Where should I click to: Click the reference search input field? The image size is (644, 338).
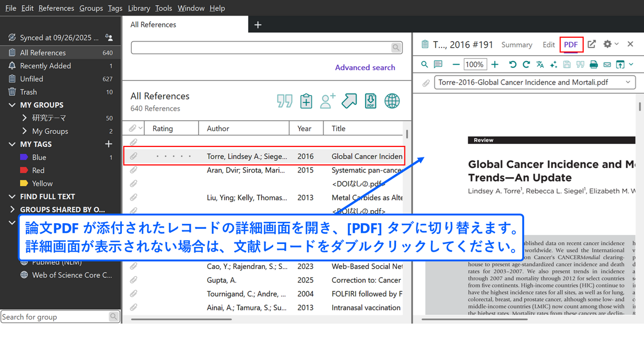(261, 48)
